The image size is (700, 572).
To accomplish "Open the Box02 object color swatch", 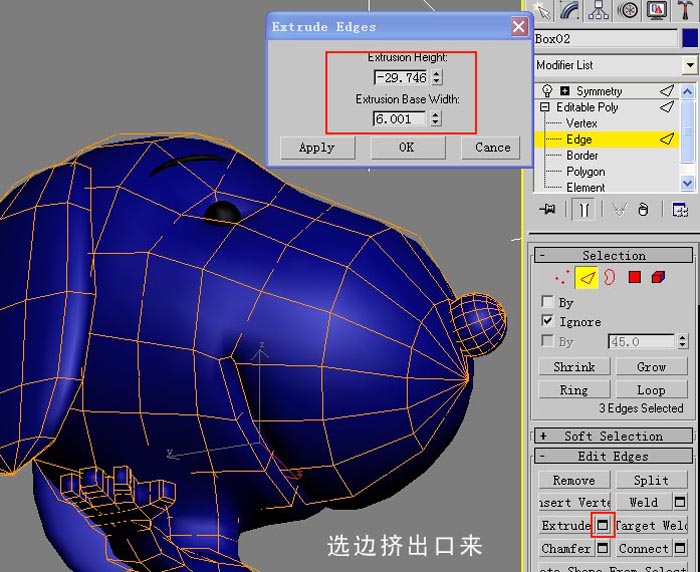I will tap(690, 38).
